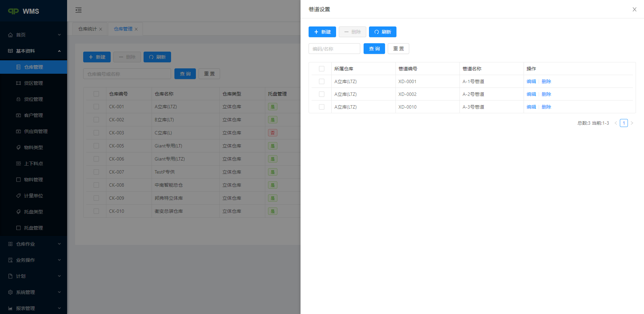Screen dimensions: 644x314
Task: Click the 货位管理 sidebar icon
Action: (x=18, y=99)
